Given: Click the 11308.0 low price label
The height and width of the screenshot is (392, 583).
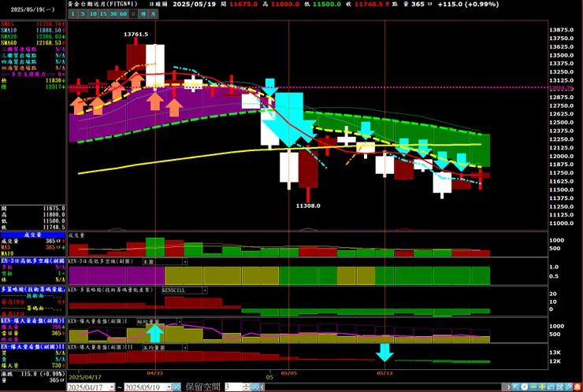Looking at the screenshot, I should [x=308, y=206].
